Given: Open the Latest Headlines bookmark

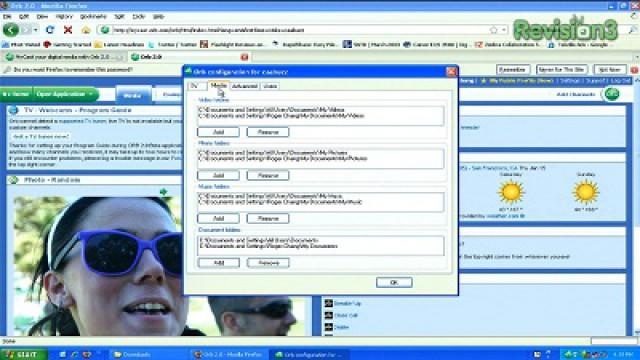Looking at the screenshot, I should (120, 44).
